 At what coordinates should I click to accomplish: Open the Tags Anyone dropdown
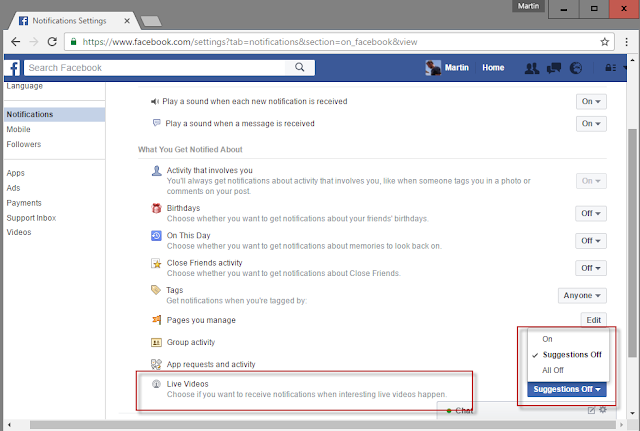[x=582, y=295]
